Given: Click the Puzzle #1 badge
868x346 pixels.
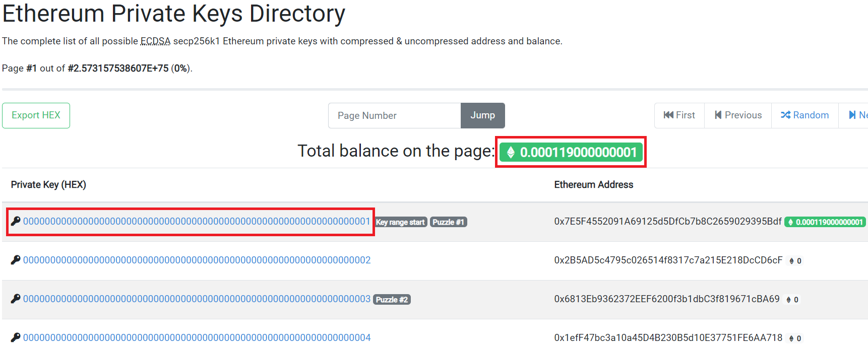Looking at the screenshot, I should pyautogui.click(x=448, y=222).
